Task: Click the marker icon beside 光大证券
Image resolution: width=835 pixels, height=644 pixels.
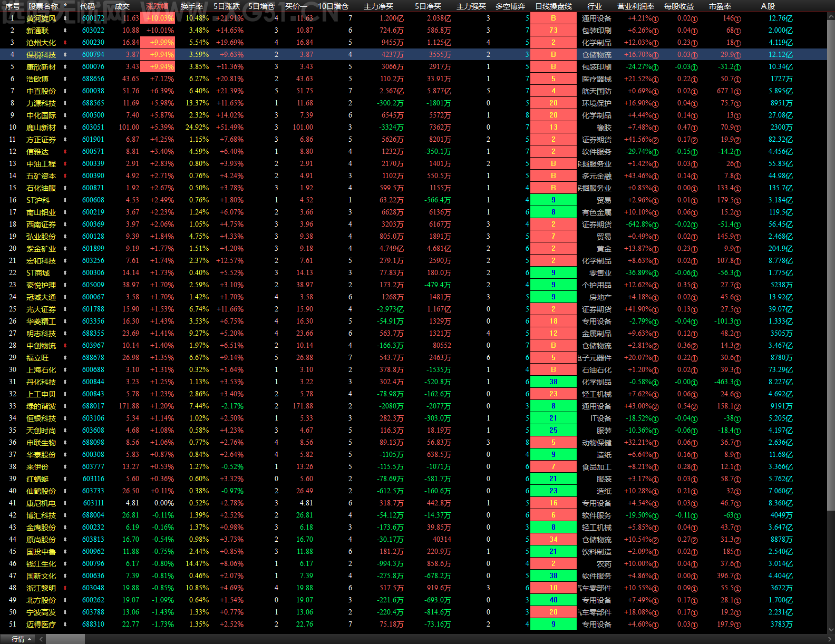Action: 65,309
